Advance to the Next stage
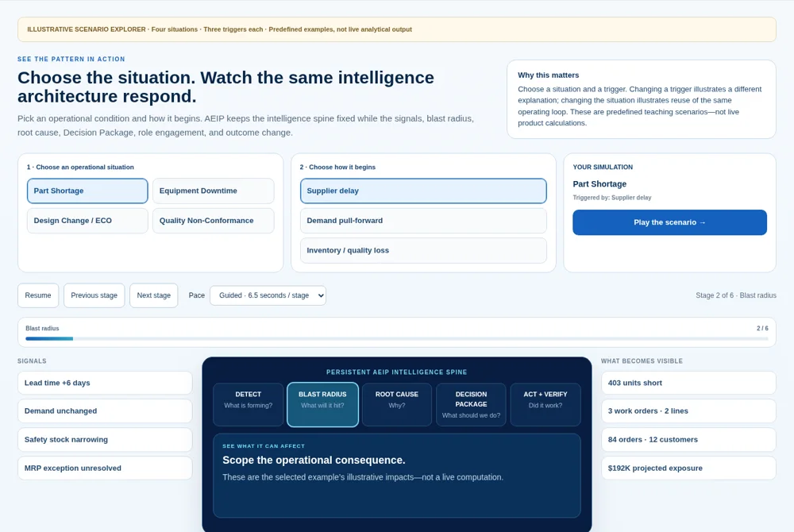The image size is (794, 532). 153,295
